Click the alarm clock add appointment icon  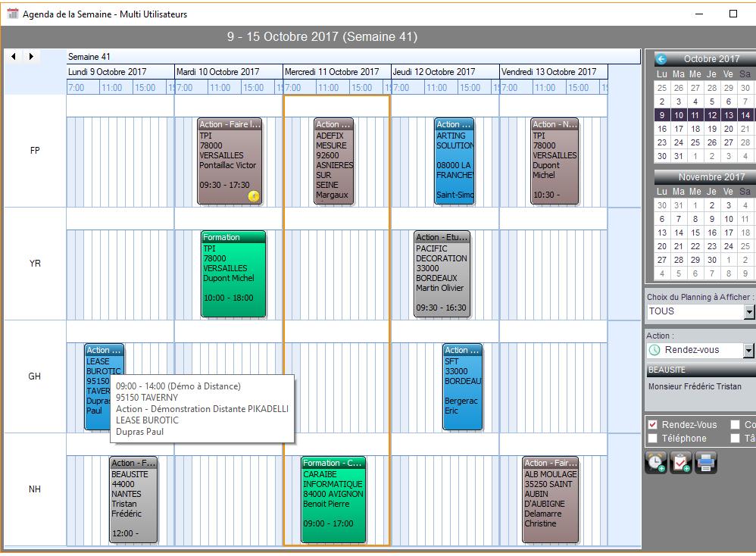click(656, 462)
